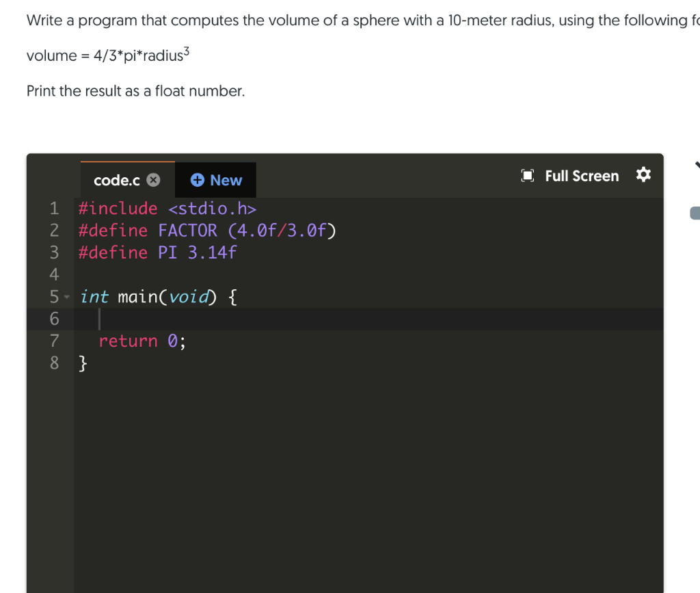
Task: Click the closing brace on line 8
Action: coord(82,363)
